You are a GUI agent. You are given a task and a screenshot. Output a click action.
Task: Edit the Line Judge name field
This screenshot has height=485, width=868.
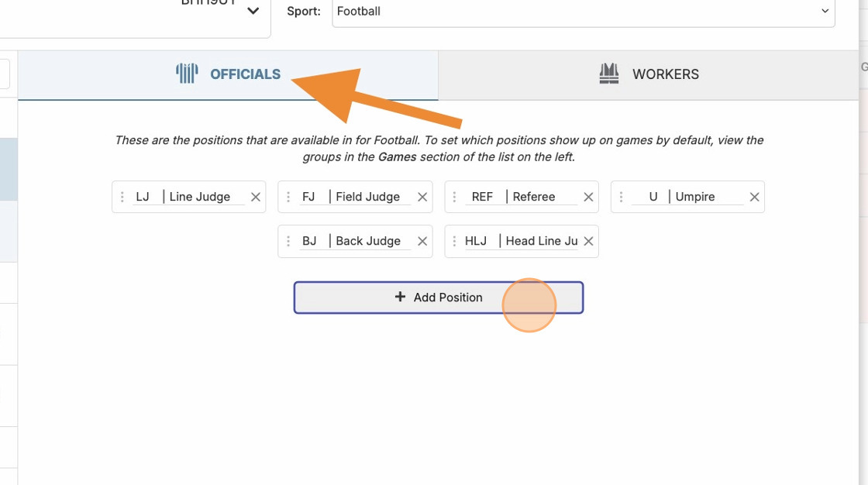[x=205, y=197]
